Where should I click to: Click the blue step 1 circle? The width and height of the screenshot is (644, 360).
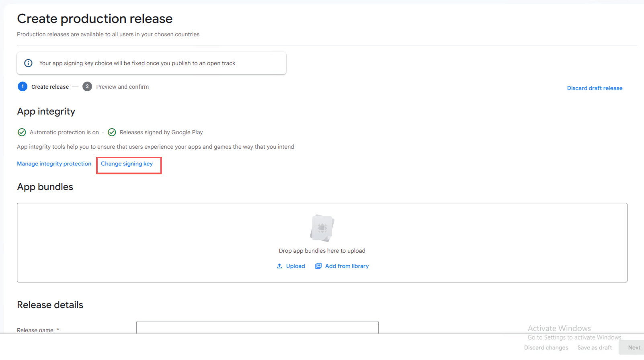[23, 86]
